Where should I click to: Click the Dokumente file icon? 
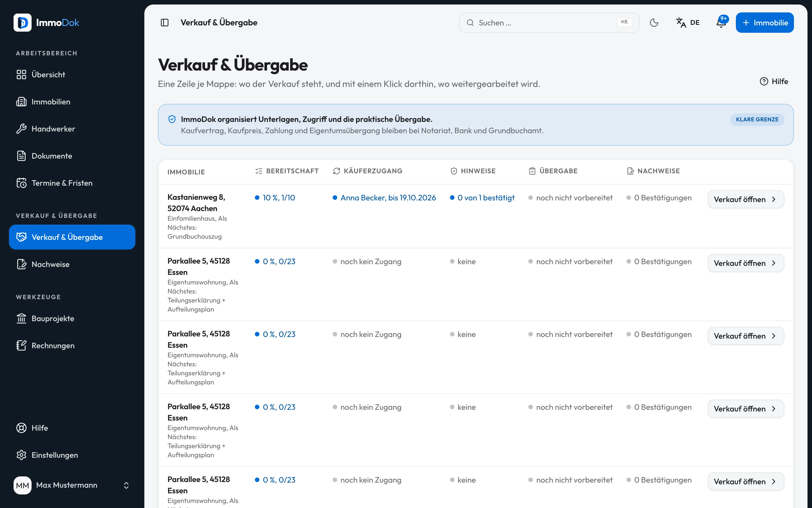(x=21, y=156)
